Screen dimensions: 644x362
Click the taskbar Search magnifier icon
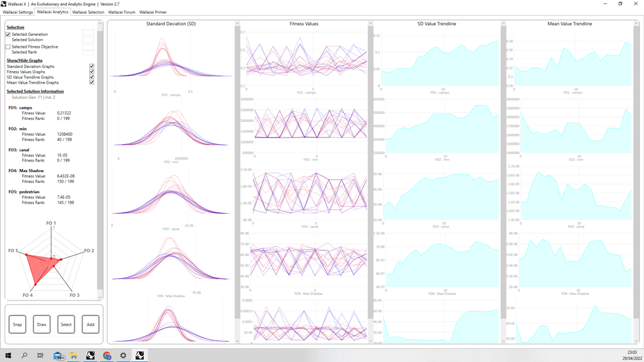pos(25,356)
